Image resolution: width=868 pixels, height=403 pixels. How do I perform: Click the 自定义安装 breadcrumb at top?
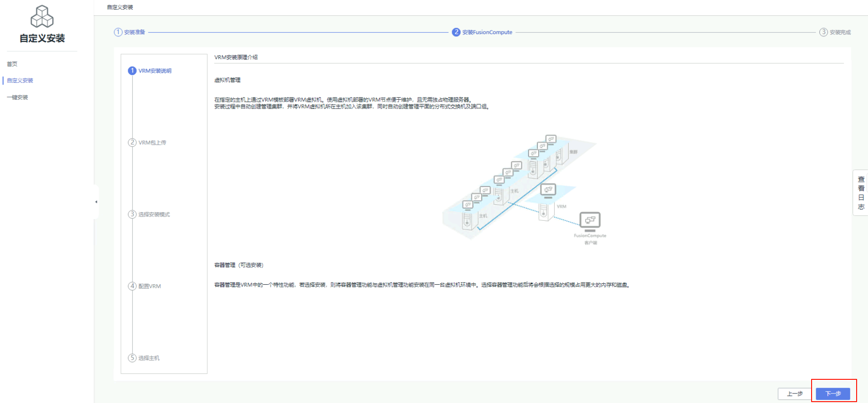point(120,7)
